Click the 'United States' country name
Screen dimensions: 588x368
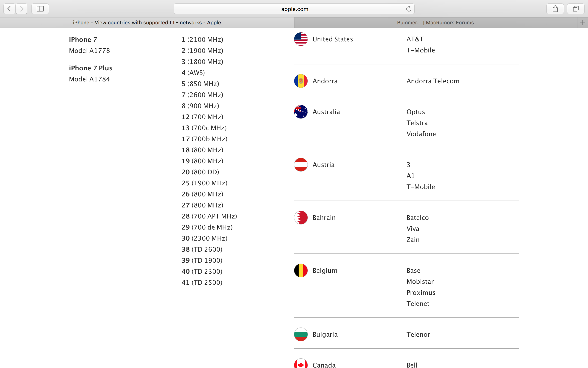click(333, 39)
